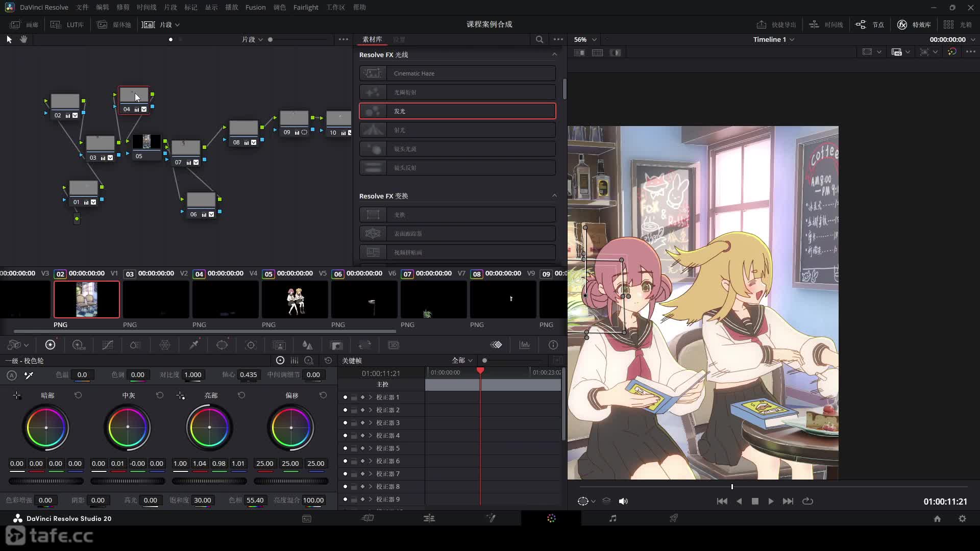Collapse the Resolve FX 光线 section
This screenshot has width=980, height=551.
pyautogui.click(x=554, y=55)
